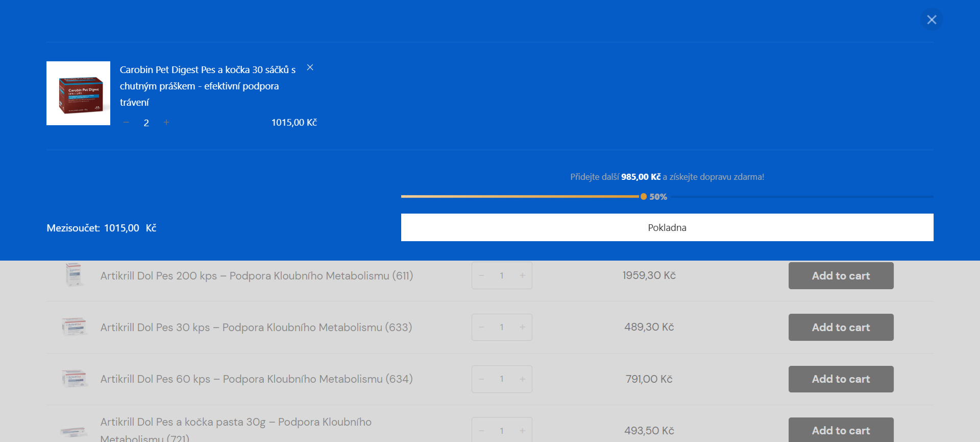Increase quantity for Artikrill pasta 30g
980x442 pixels.
pyautogui.click(x=522, y=431)
